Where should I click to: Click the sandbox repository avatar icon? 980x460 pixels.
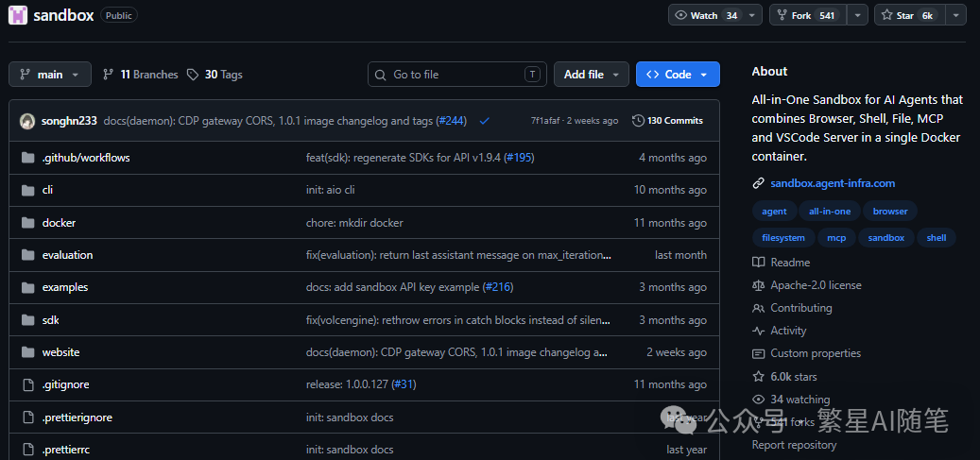18,15
